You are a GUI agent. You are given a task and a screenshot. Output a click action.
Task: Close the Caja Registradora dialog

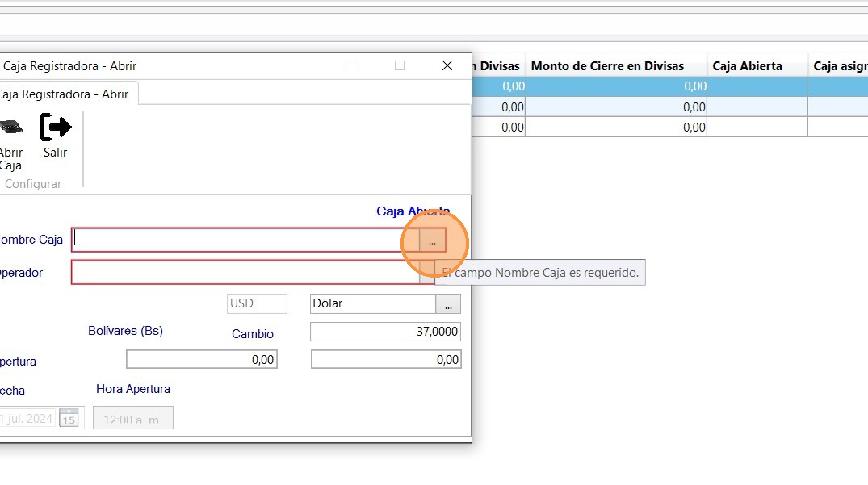tap(447, 66)
